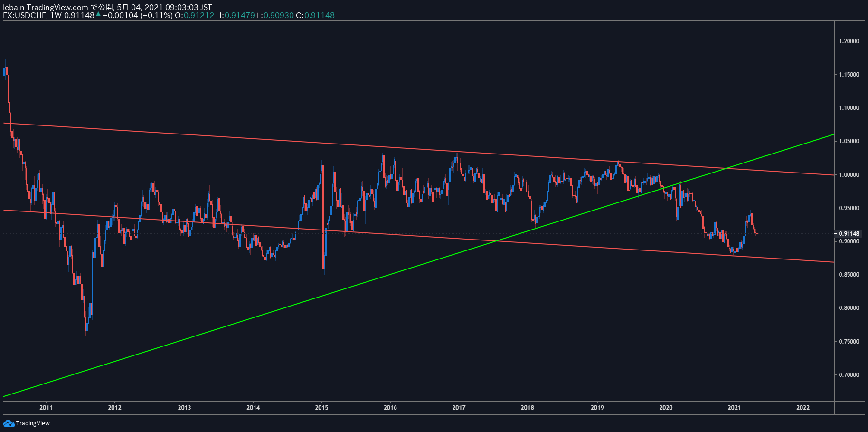
Task: Click the 0.80000 price scale label
Action: pos(849,308)
